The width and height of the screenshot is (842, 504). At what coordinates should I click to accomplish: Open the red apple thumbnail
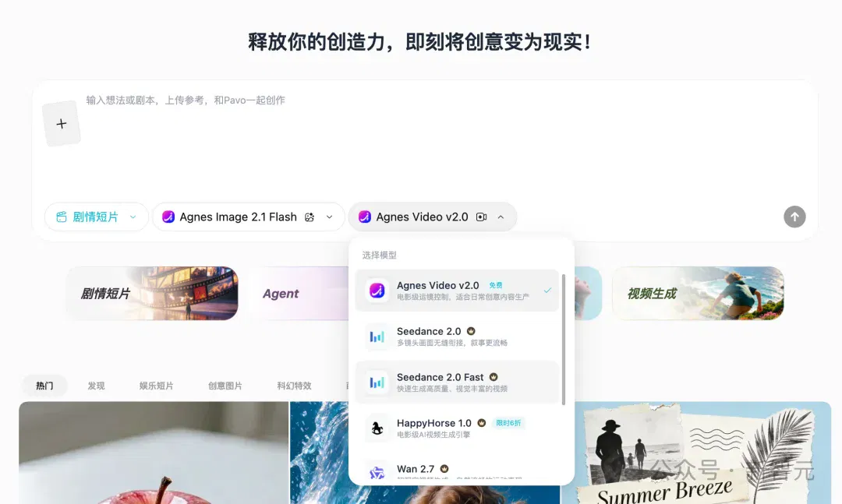click(x=154, y=453)
